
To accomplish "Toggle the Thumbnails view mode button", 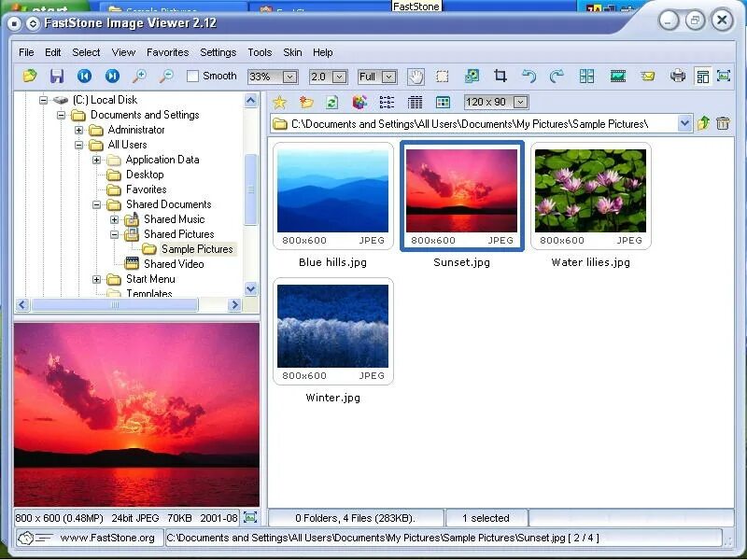I will pos(443,102).
